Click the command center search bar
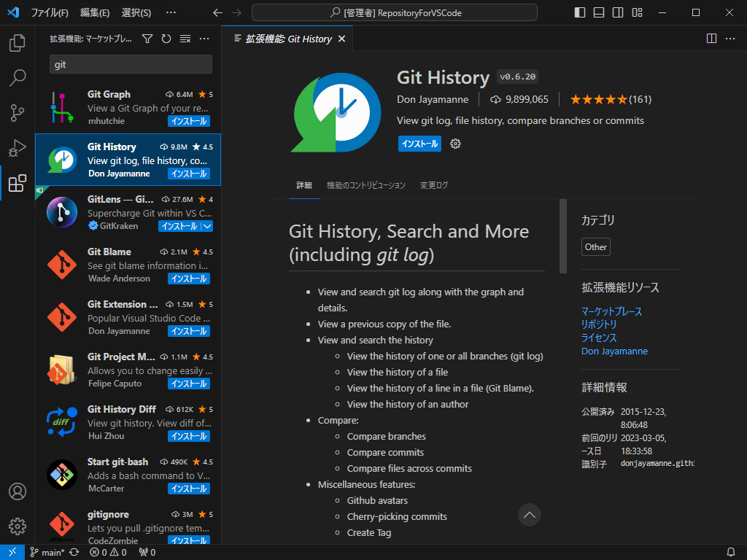Viewport: 747px width, 560px height. pos(395,13)
